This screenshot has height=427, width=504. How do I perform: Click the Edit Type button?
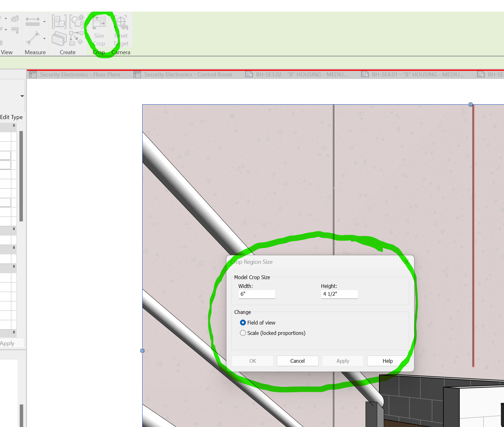click(12, 117)
